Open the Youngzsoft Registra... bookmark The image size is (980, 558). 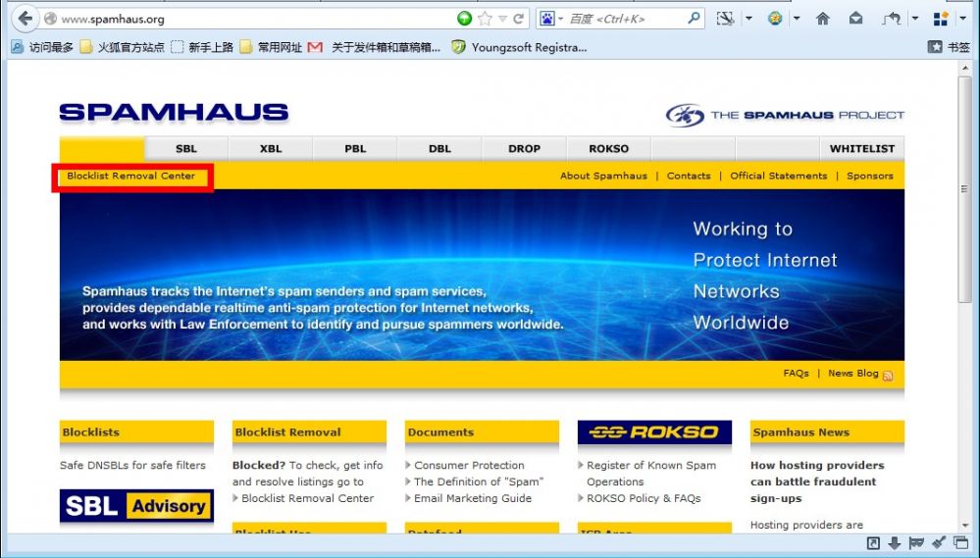pos(519,47)
